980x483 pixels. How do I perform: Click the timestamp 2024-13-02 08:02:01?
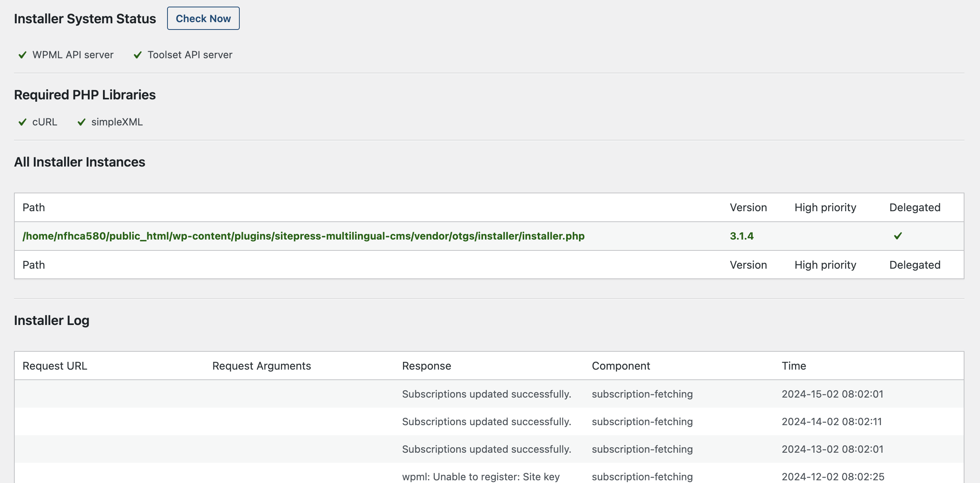(833, 449)
